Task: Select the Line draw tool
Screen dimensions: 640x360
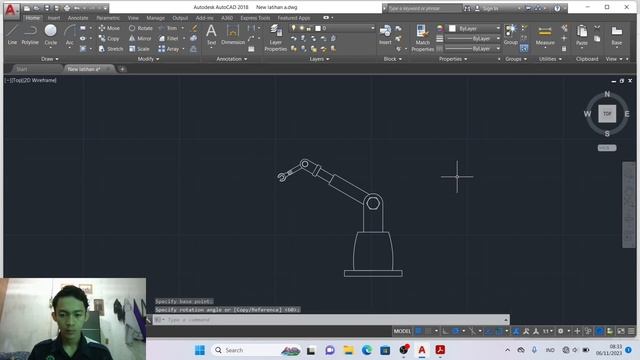Action: coord(12,34)
